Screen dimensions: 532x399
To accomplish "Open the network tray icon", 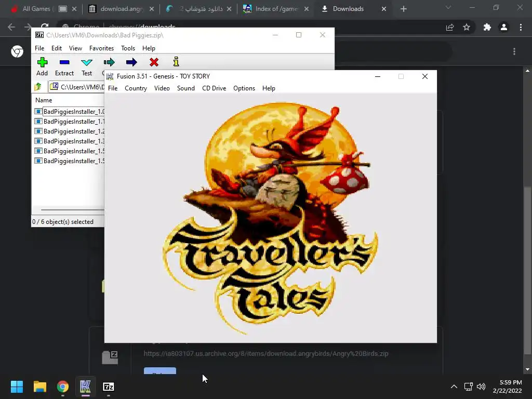I will coord(468,387).
